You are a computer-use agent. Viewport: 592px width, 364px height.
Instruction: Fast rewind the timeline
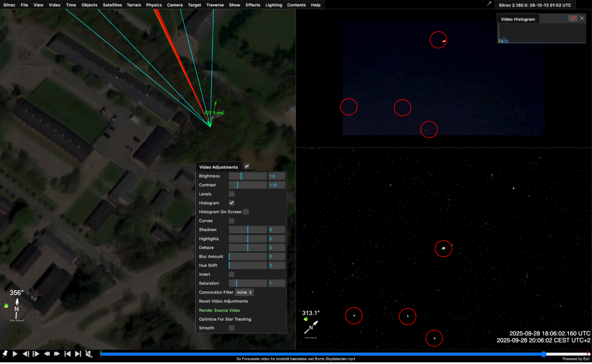(47, 354)
